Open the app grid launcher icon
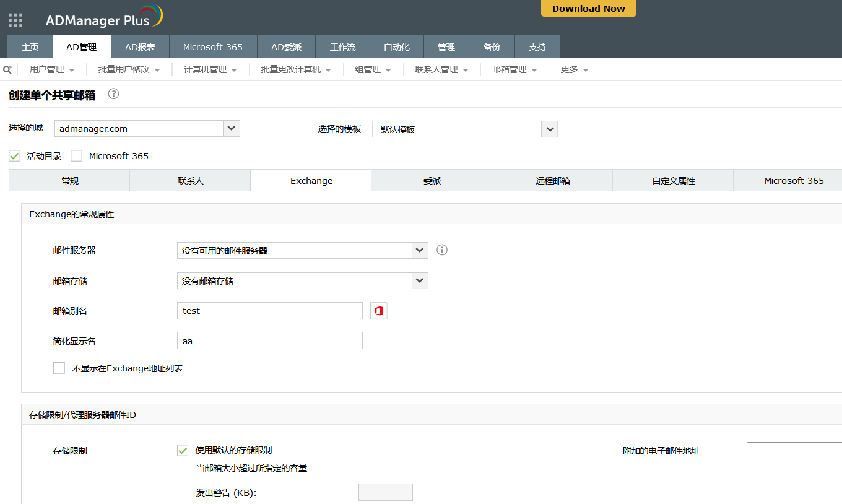Image resolution: width=842 pixels, height=504 pixels. point(15,20)
